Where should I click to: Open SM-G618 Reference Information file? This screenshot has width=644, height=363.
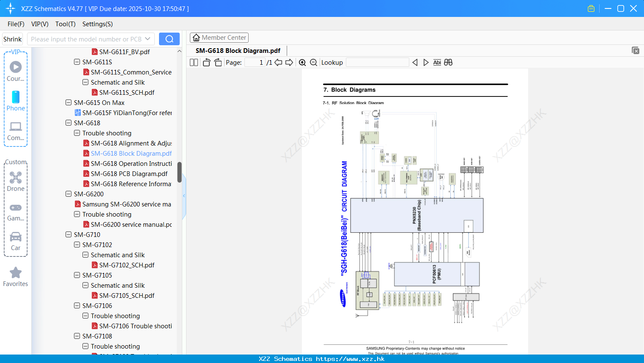coord(128,184)
